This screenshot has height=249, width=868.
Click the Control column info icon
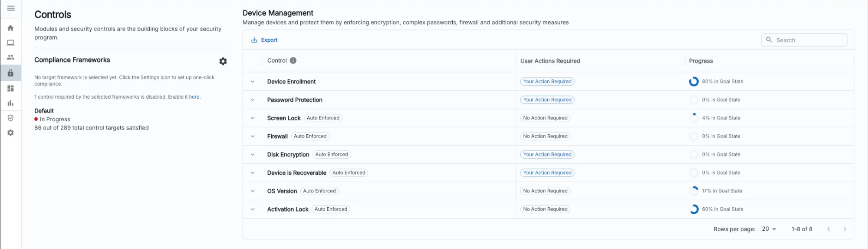[x=293, y=60]
